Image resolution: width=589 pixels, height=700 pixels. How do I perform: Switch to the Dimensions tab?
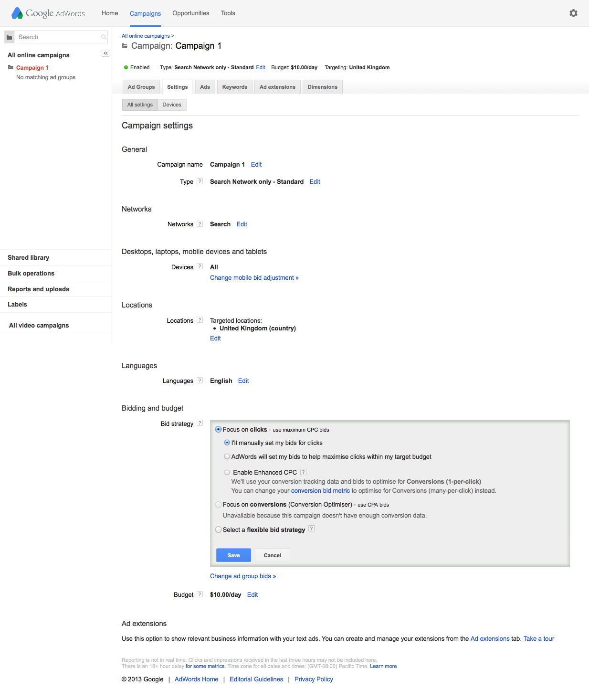323,87
